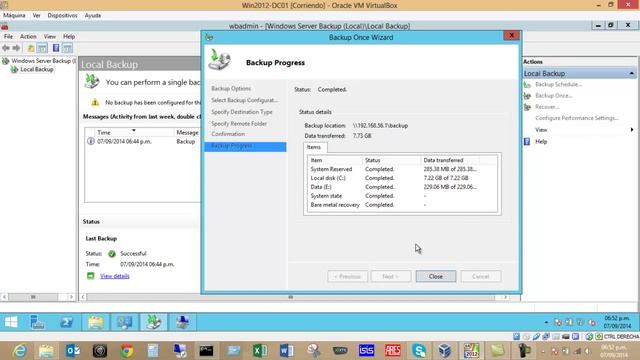640x360 pixels.
Task: Click the green check icon beside Successful status
Action: pyautogui.click(x=112, y=254)
